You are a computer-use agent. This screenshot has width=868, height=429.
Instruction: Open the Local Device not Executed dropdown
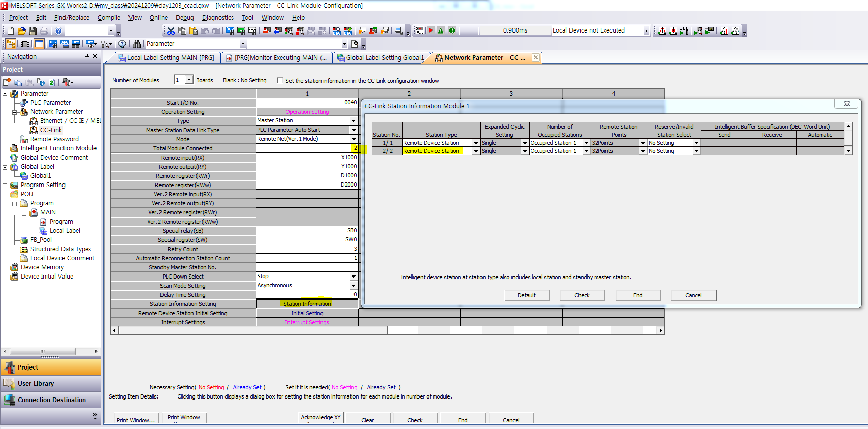coord(646,30)
